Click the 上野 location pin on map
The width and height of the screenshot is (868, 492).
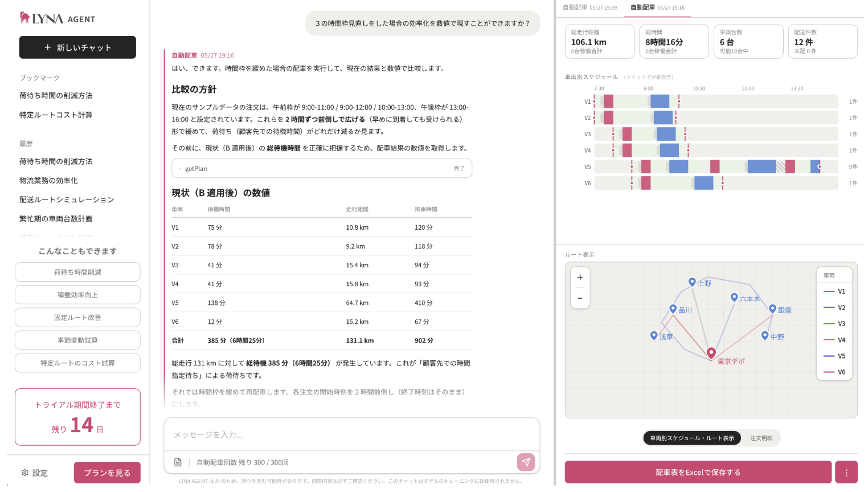coord(692,282)
